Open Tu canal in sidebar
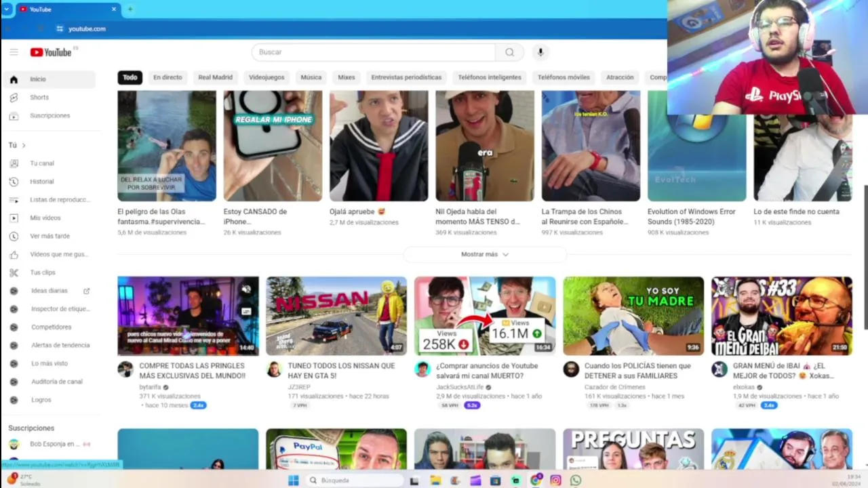 pyautogui.click(x=48, y=163)
